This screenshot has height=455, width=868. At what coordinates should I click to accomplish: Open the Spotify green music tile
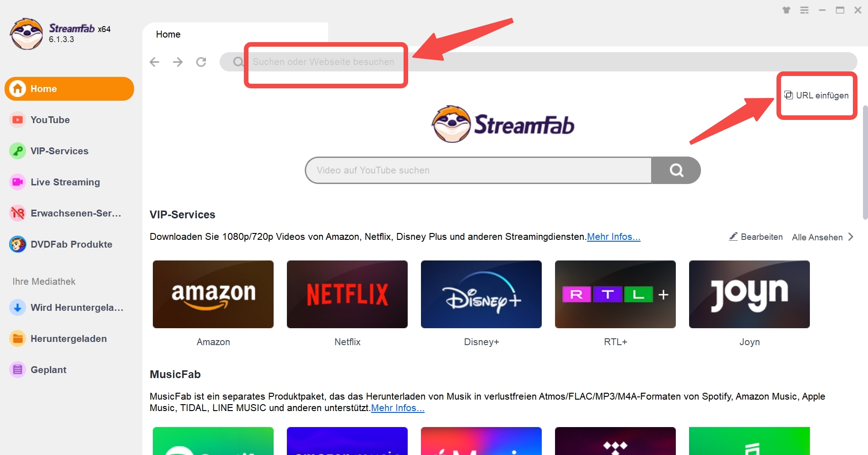click(213, 441)
